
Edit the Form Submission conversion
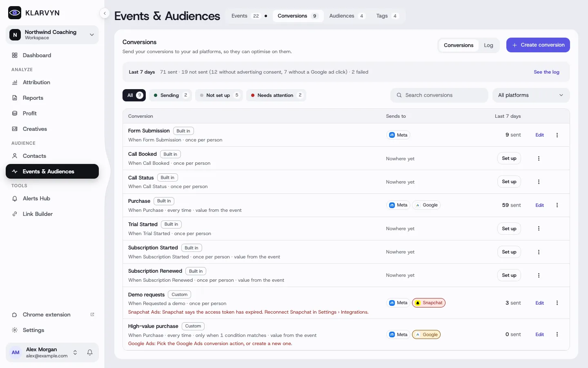coord(539,135)
